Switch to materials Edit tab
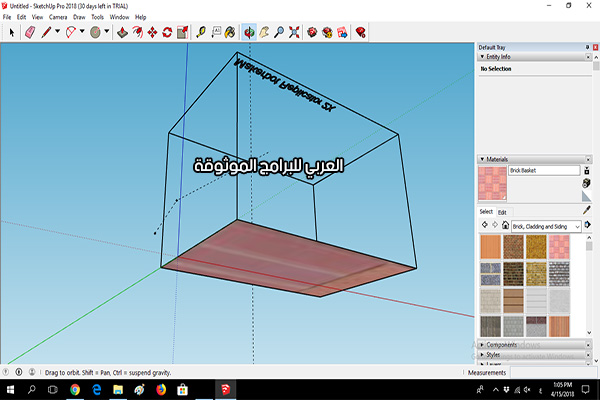This screenshot has height=400, width=600. (x=502, y=212)
